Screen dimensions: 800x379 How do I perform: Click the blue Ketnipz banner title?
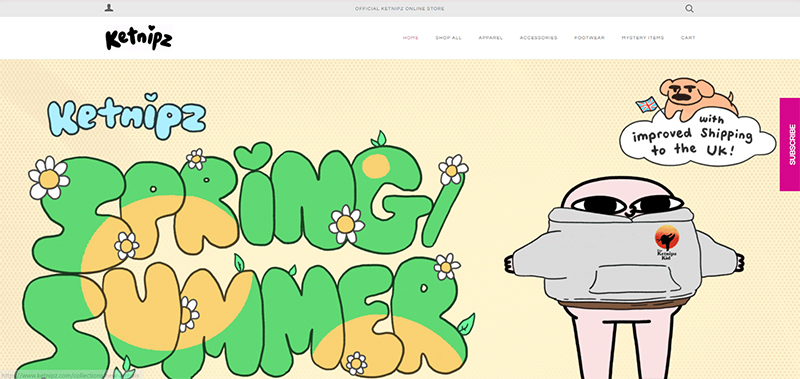click(127, 116)
